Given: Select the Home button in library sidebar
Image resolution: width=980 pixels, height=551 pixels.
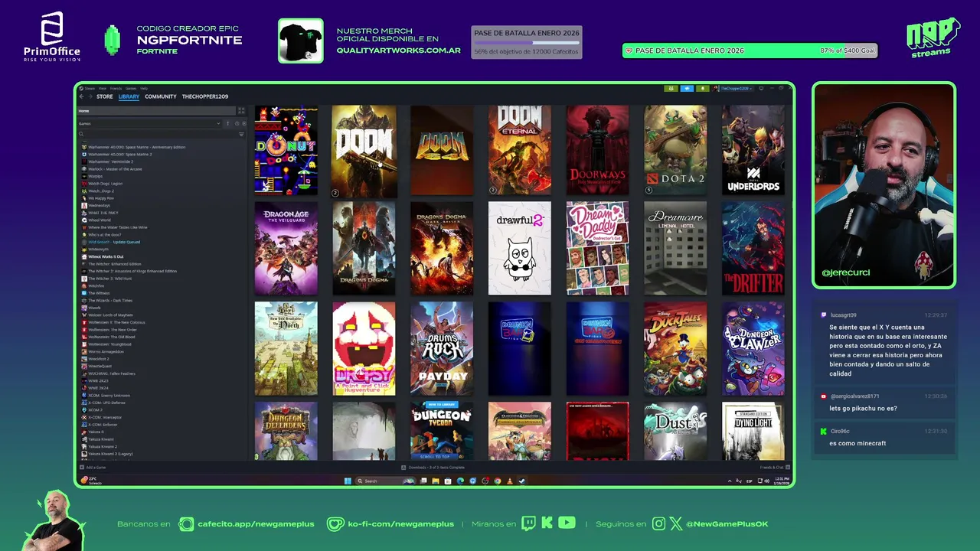Looking at the screenshot, I should coord(156,111).
